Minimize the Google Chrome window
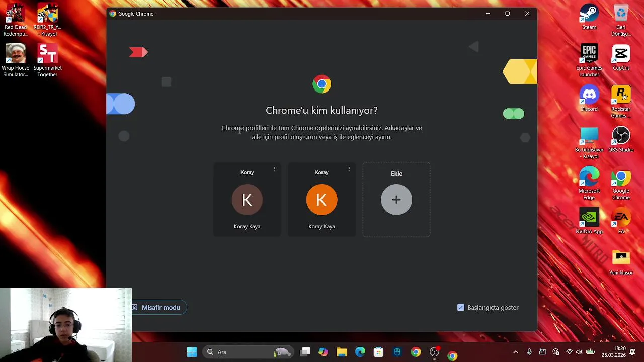 coord(488,14)
